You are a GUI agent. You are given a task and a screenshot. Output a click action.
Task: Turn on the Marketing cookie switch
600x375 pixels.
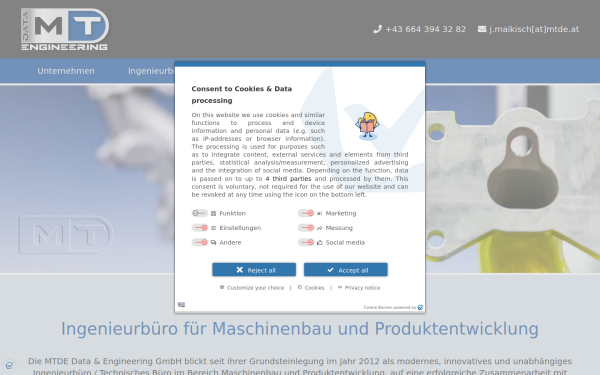click(306, 213)
